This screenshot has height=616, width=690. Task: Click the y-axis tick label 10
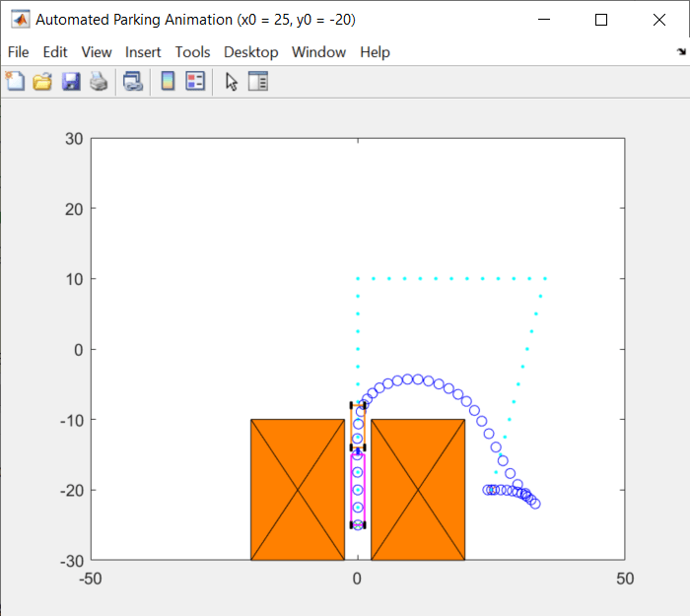[74, 279]
